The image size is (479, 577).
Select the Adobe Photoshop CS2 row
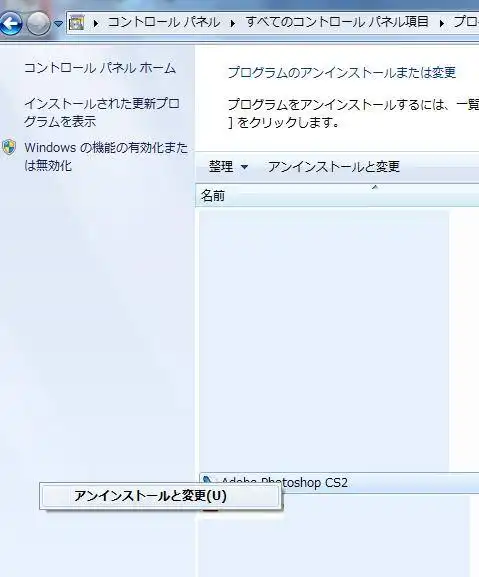339,482
